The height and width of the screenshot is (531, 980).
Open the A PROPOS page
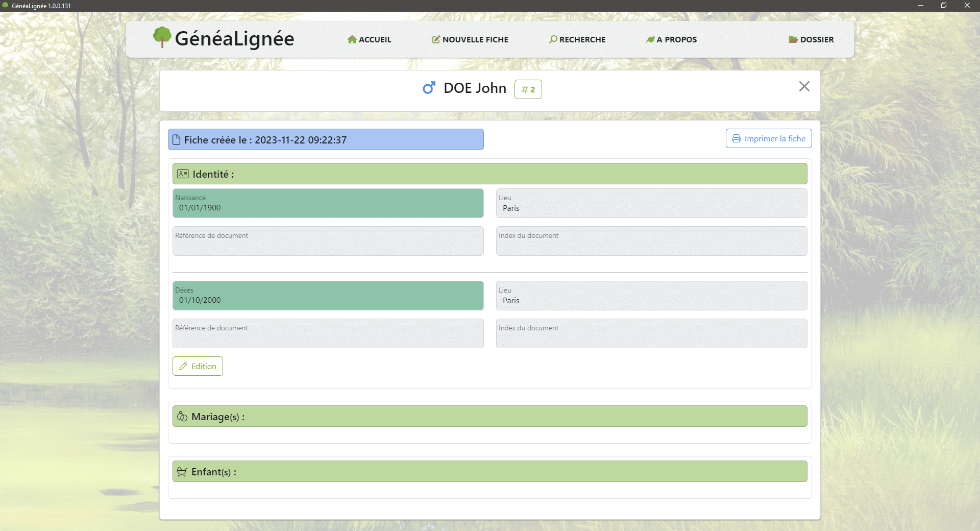tap(671, 39)
